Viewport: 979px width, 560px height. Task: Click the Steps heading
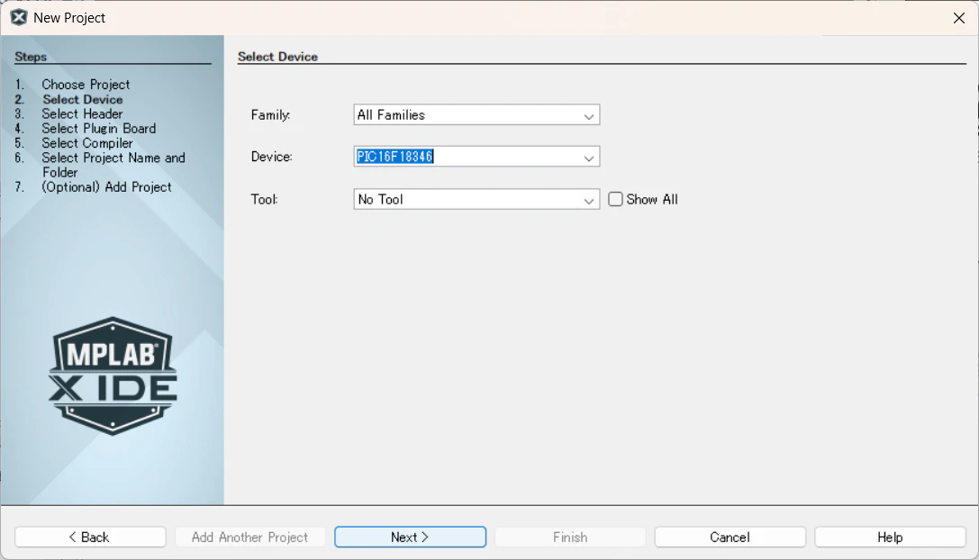tap(31, 57)
